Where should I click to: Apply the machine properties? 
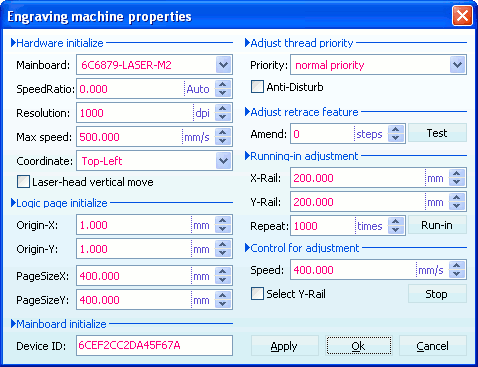pos(284,346)
